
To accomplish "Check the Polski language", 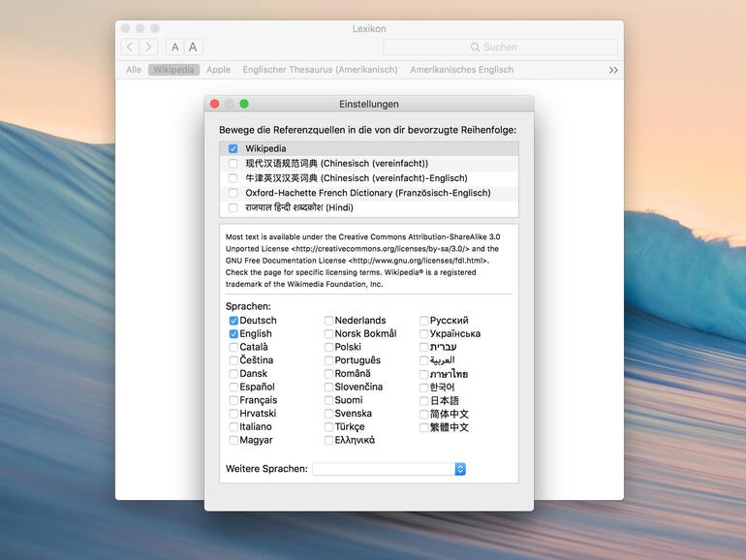I will click(328, 347).
